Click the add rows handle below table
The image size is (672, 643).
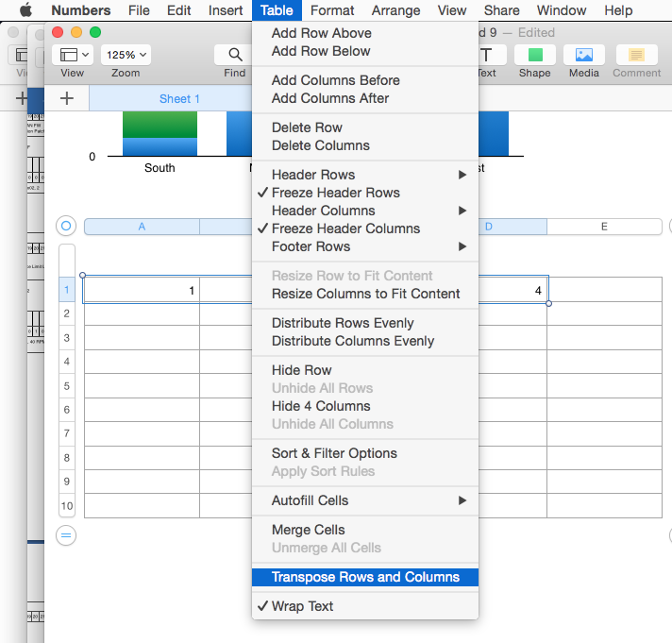pos(66,535)
